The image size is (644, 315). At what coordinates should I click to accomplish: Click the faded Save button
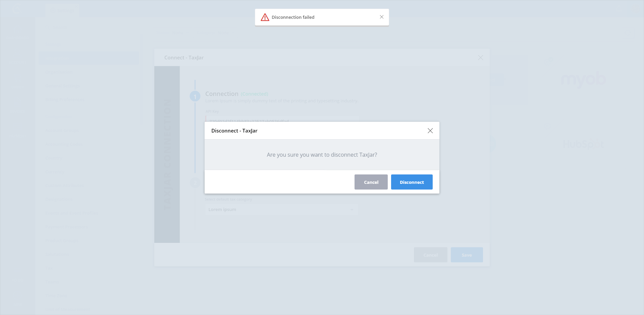[467, 255]
